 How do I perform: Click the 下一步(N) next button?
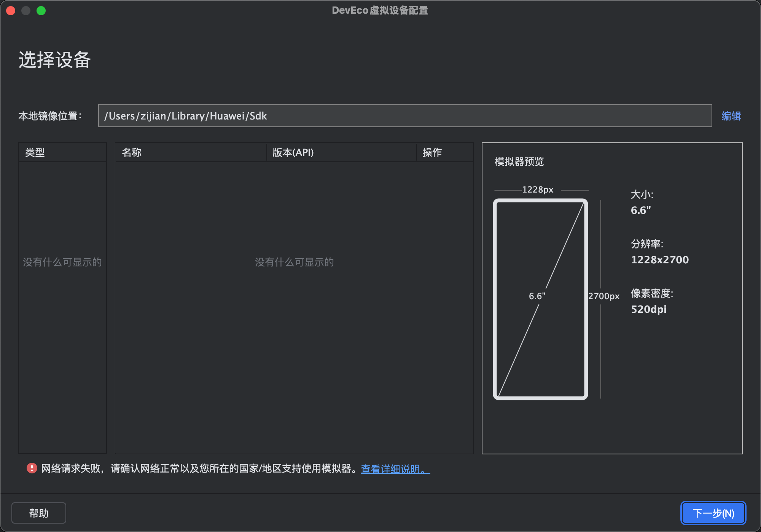(713, 513)
